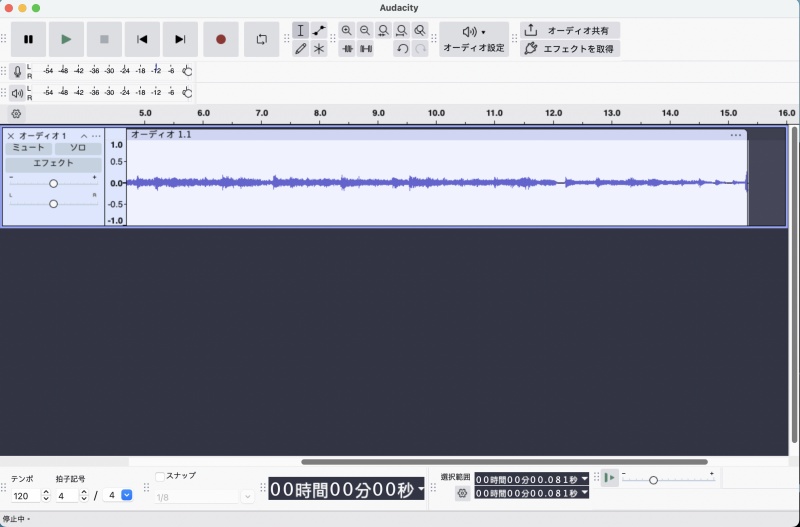The image size is (800, 527).
Task: Click the playback meter speaker icon
Action: point(17,93)
